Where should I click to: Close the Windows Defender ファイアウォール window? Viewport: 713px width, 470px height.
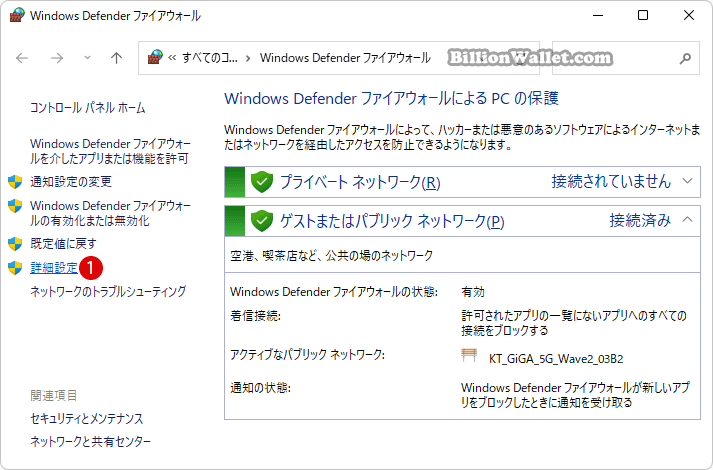tap(689, 15)
